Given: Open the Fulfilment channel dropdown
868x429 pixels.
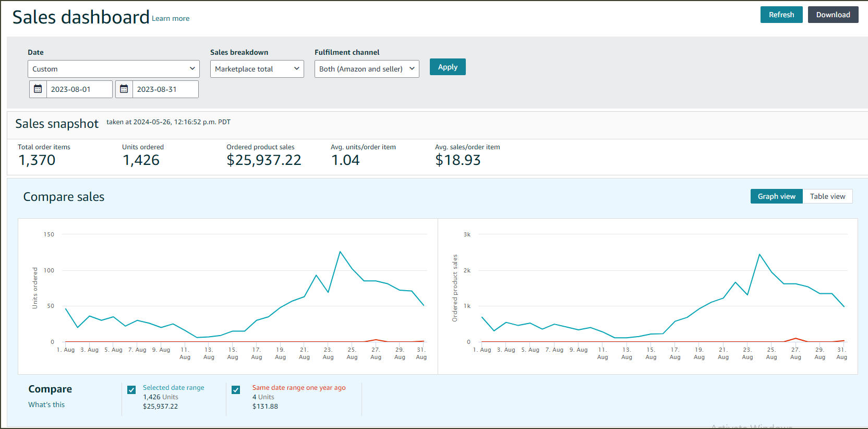Looking at the screenshot, I should pos(366,69).
